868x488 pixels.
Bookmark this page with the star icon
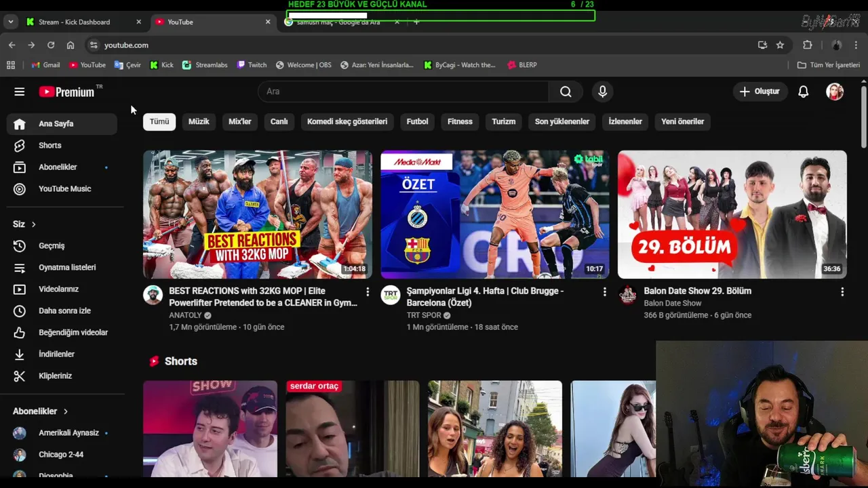[x=780, y=45]
